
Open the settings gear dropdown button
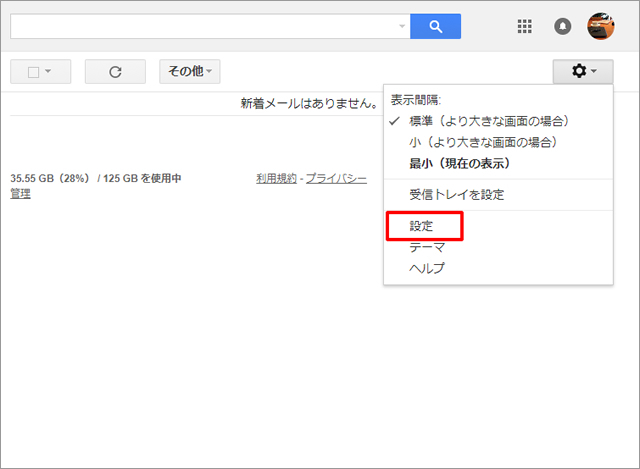(x=583, y=71)
